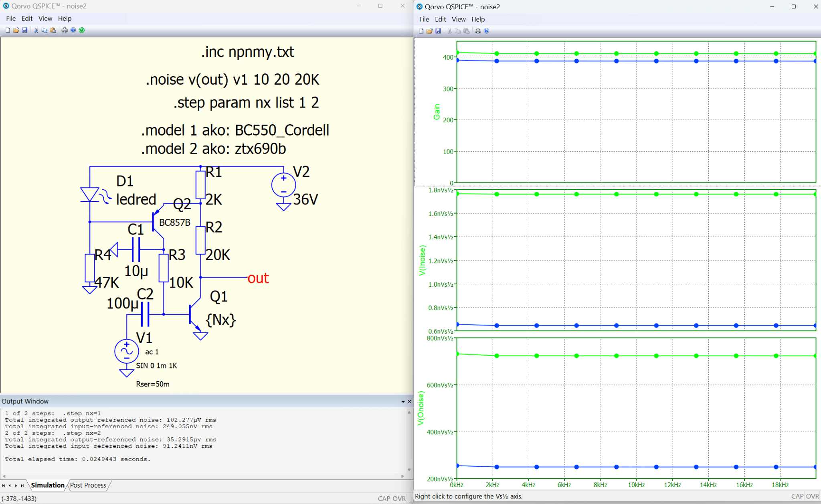The height and width of the screenshot is (504, 821).
Task: Click blue Help icon in left window toolbar
Action: [73, 30]
